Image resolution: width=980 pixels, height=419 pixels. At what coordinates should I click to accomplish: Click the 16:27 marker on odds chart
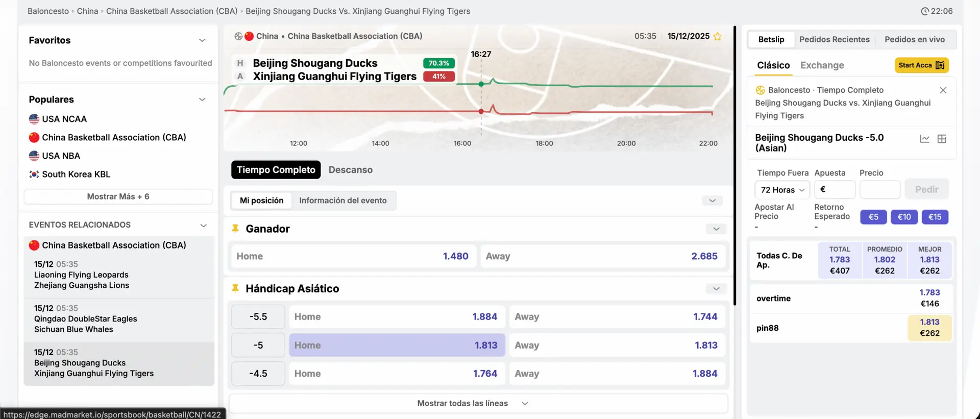pos(481,84)
